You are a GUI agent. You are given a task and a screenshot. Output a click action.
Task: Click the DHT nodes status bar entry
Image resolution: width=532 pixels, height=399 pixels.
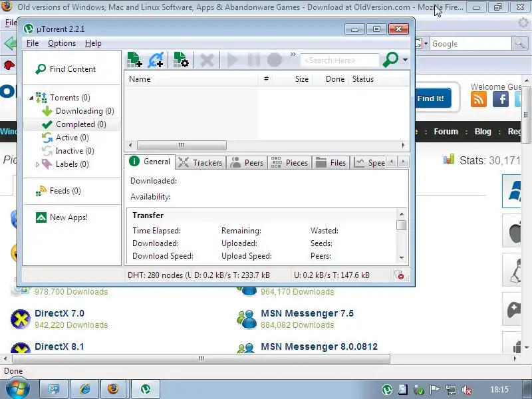pyautogui.click(x=158, y=275)
